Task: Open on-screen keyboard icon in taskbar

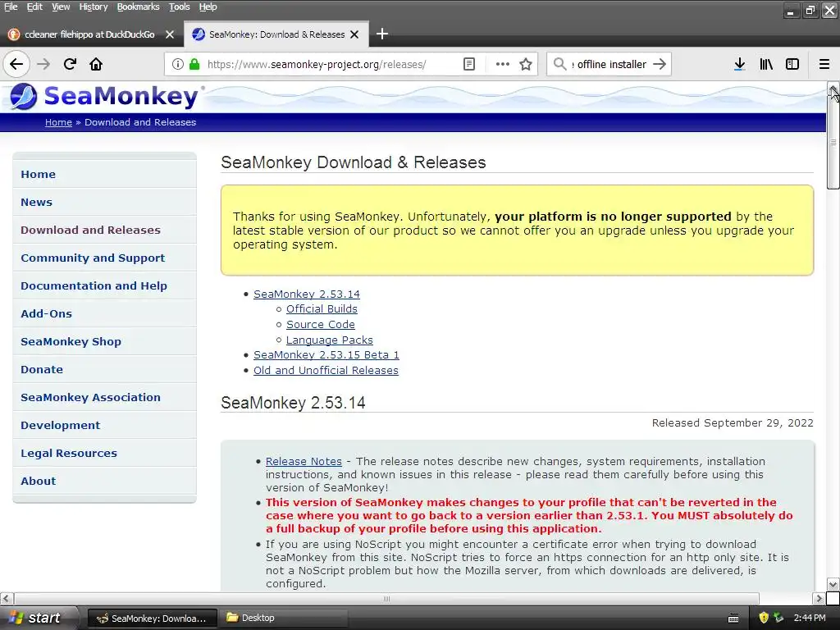Action: click(733, 619)
